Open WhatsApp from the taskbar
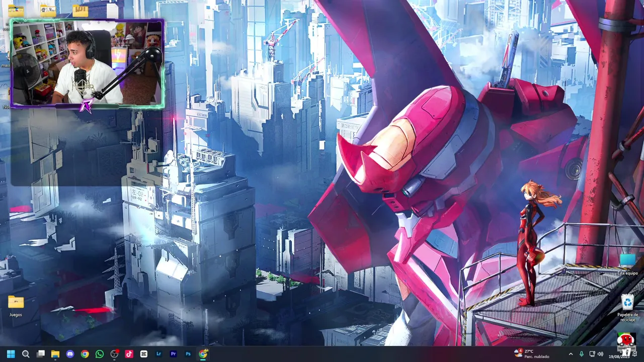 click(100, 354)
